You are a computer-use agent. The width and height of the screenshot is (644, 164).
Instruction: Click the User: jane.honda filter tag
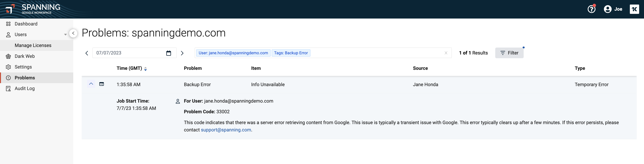[x=233, y=53]
